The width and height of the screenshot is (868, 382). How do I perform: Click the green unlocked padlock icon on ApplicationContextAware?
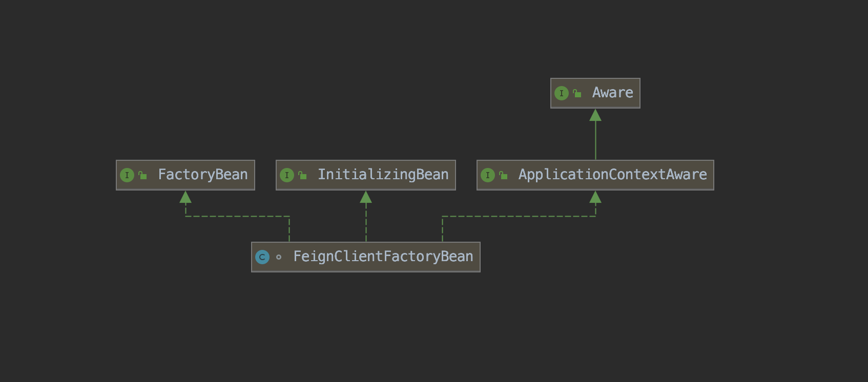pyautogui.click(x=503, y=175)
